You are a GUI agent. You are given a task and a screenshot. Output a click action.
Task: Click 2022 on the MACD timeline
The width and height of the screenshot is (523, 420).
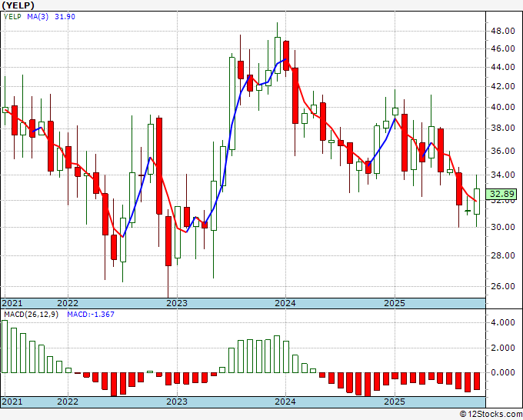click(x=68, y=402)
